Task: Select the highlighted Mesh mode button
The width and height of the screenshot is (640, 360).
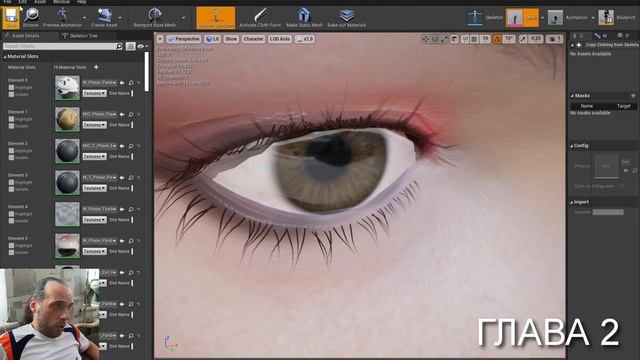Action: [x=522, y=18]
